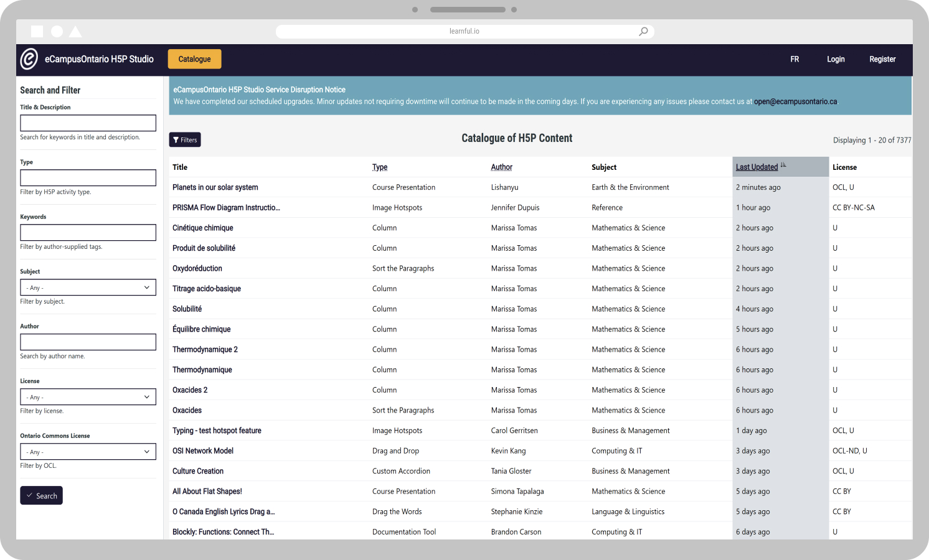Screen dimensions: 929x560
Task: Click the Title & Description search field
Action: pos(87,123)
